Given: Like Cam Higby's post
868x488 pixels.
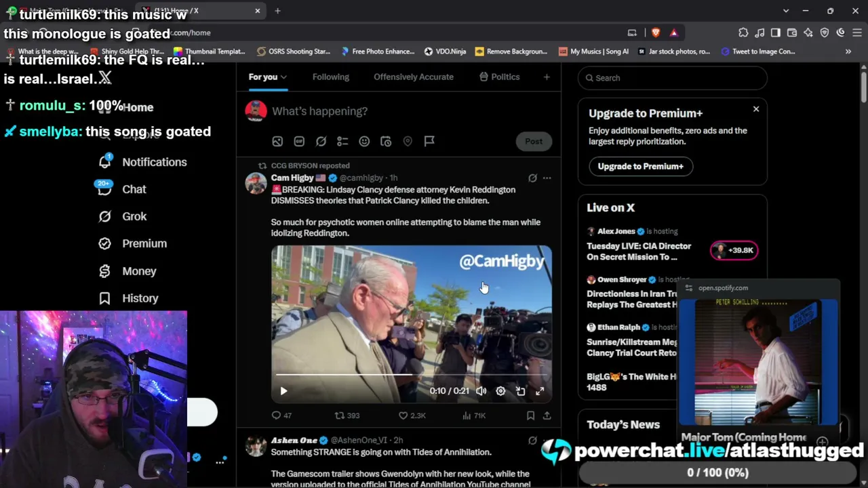Looking at the screenshot, I should pos(412,415).
